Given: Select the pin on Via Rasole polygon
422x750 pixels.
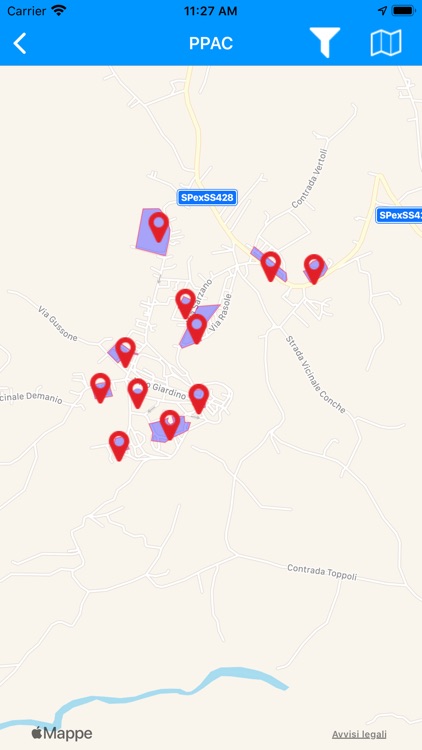Looking at the screenshot, I should 197,329.
